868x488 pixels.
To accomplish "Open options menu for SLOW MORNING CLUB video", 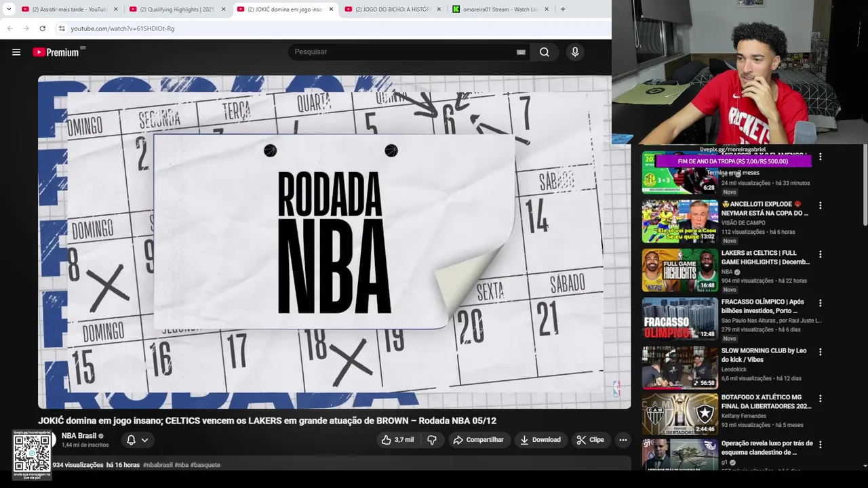I will pyautogui.click(x=820, y=352).
